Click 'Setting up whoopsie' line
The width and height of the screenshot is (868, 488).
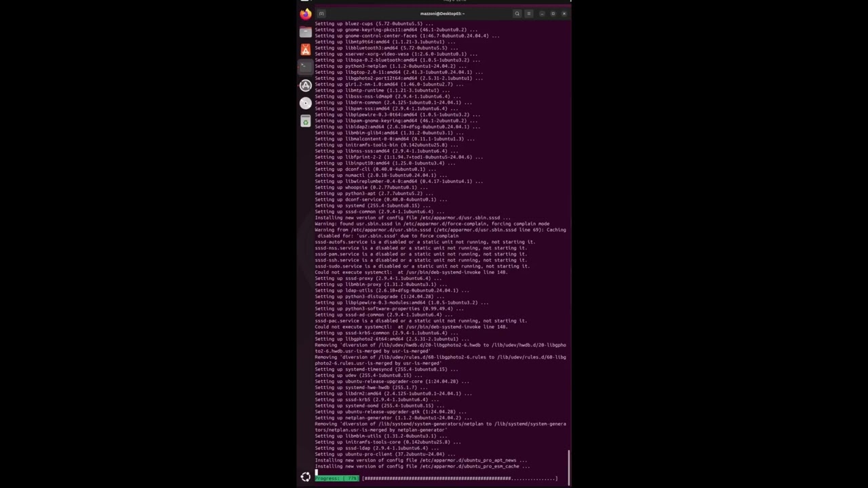tap(371, 187)
